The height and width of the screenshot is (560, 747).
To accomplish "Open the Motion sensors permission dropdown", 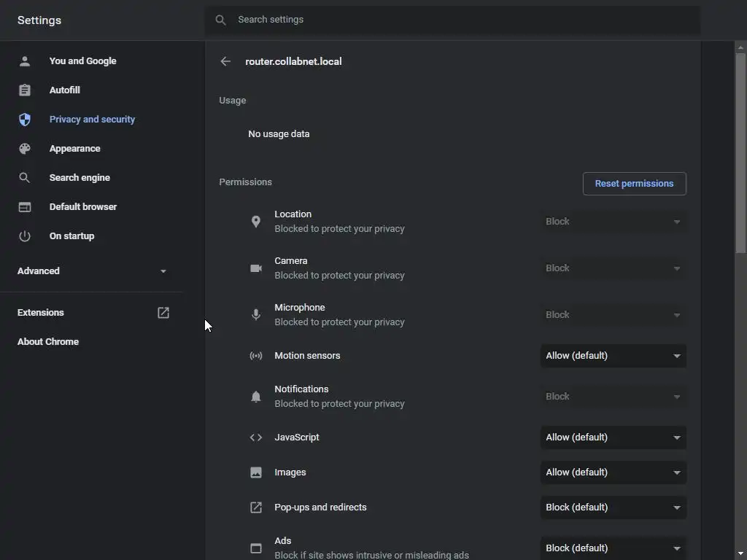I will point(613,356).
